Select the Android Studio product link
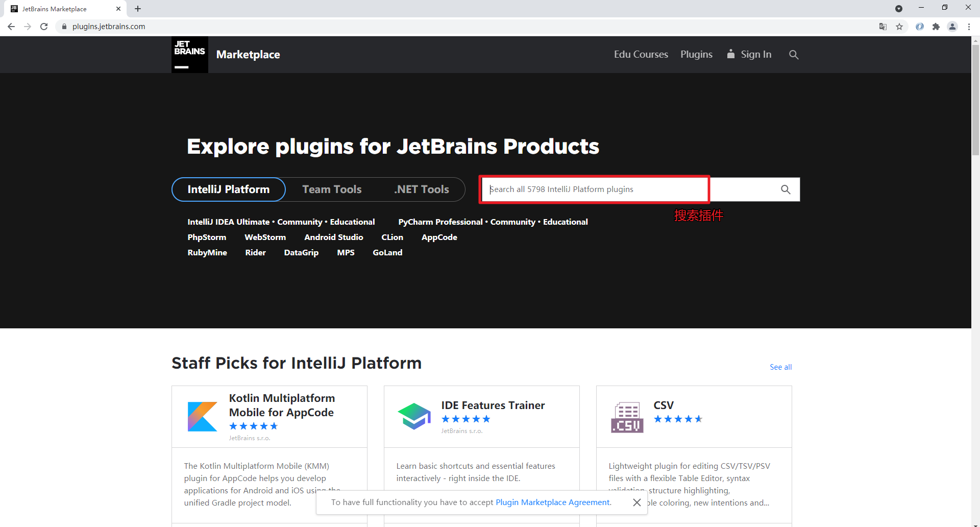The image size is (980, 527). tap(334, 237)
